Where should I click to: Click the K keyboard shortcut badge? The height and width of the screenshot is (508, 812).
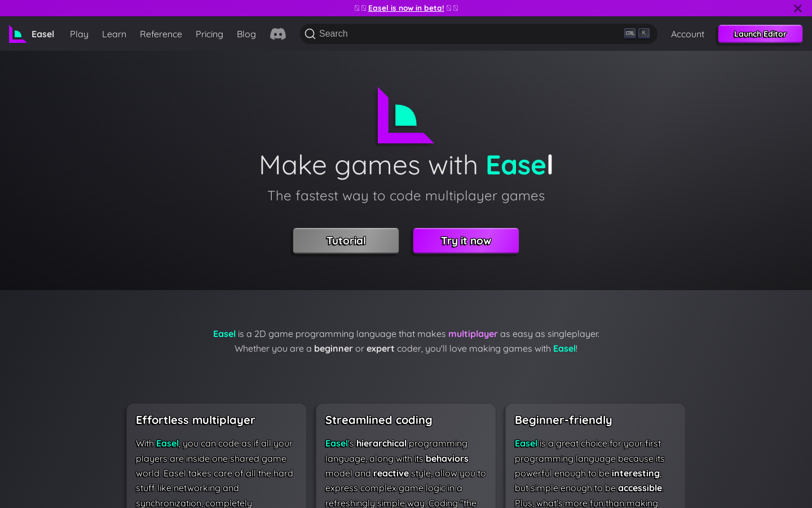[x=644, y=33]
